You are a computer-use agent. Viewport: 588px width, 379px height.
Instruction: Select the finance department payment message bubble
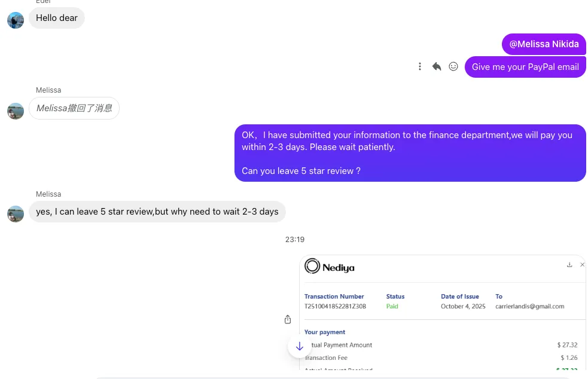click(410, 153)
